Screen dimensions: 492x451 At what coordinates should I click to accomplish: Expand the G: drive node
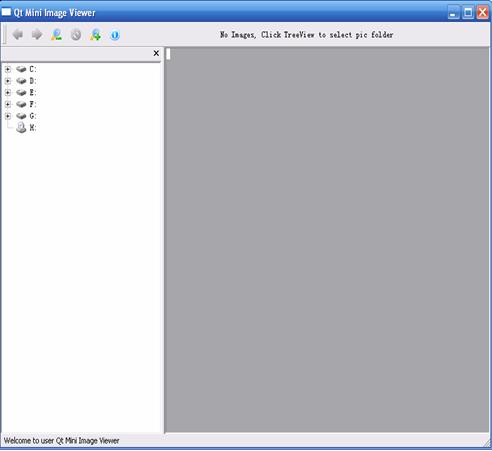point(8,116)
